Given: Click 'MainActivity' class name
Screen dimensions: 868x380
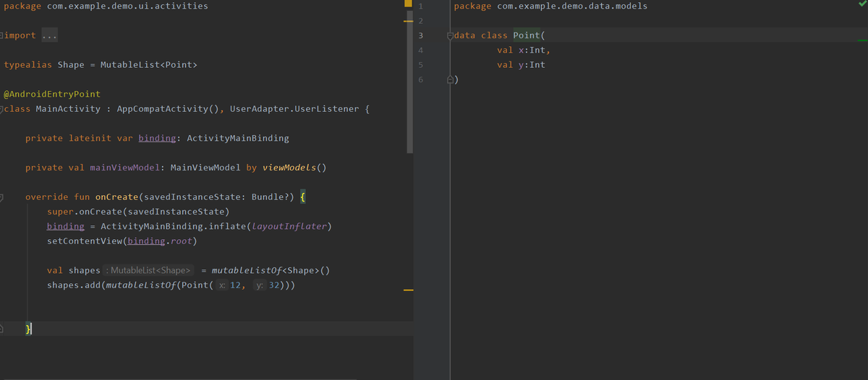Looking at the screenshot, I should pos(68,109).
